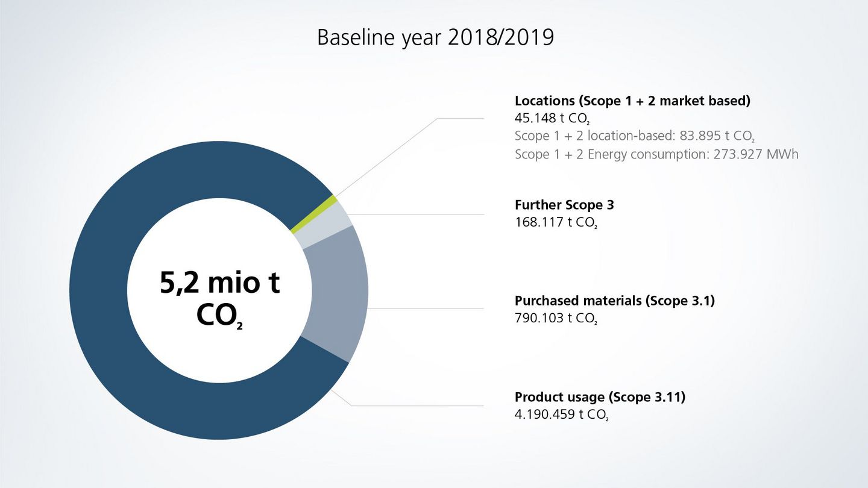The image size is (868, 488).
Task: Select the 790.103 t CO2 value
Action: pos(555,318)
